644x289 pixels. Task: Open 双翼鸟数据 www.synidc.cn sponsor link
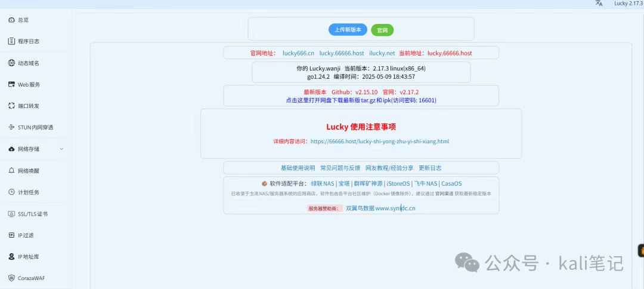pyautogui.click(x=380, y=208)
